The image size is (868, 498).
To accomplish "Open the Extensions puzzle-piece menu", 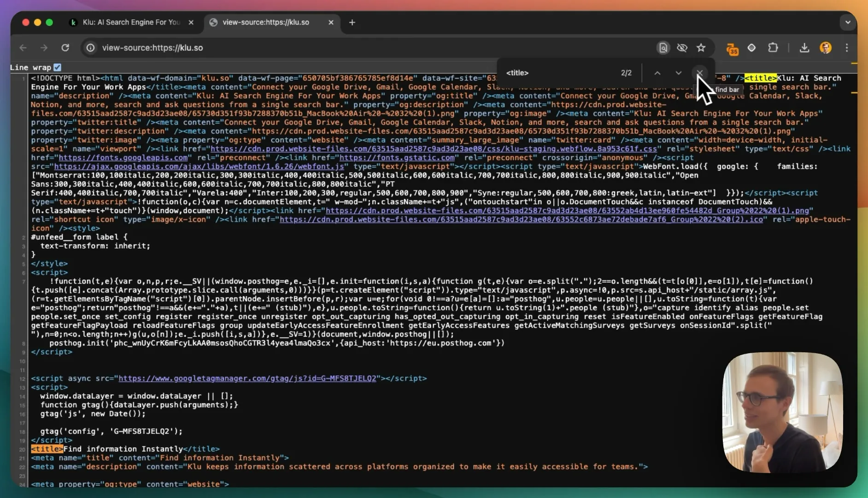I will tap(773, 47).
